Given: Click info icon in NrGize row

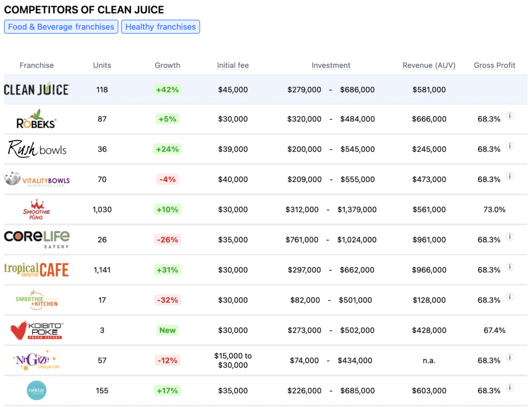Looking at the screenshot, I should [x=510, y=357].
